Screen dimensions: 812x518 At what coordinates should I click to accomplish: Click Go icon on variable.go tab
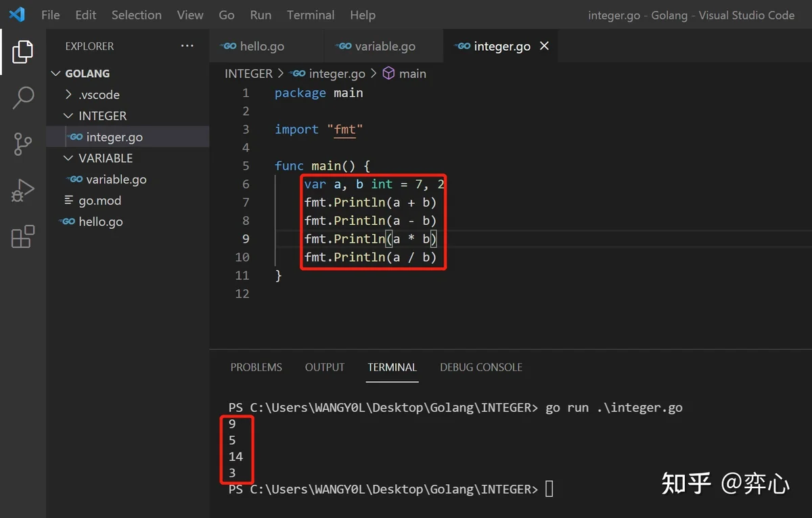(x=344, y=47)
